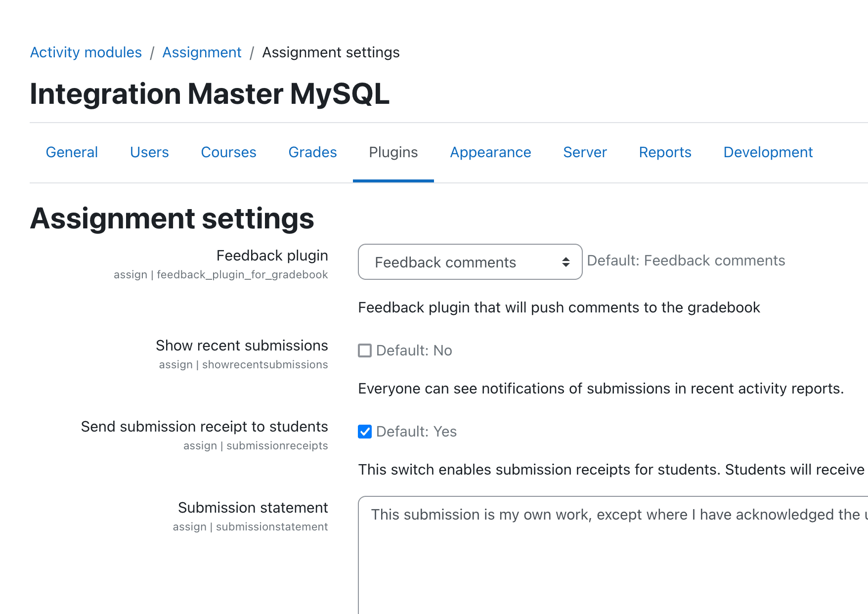Go to the Server tab
The height and width of the screenshot is (614, 868).
(585, 152)
